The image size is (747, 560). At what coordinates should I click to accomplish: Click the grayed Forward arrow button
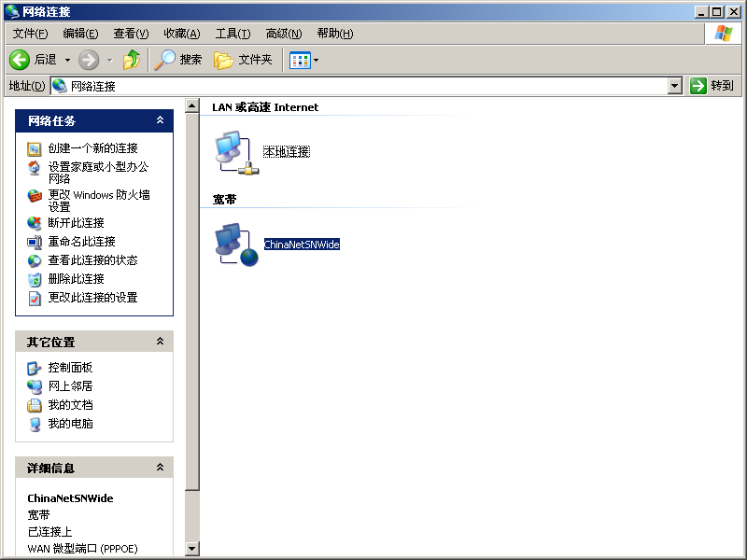pos(89,60)
